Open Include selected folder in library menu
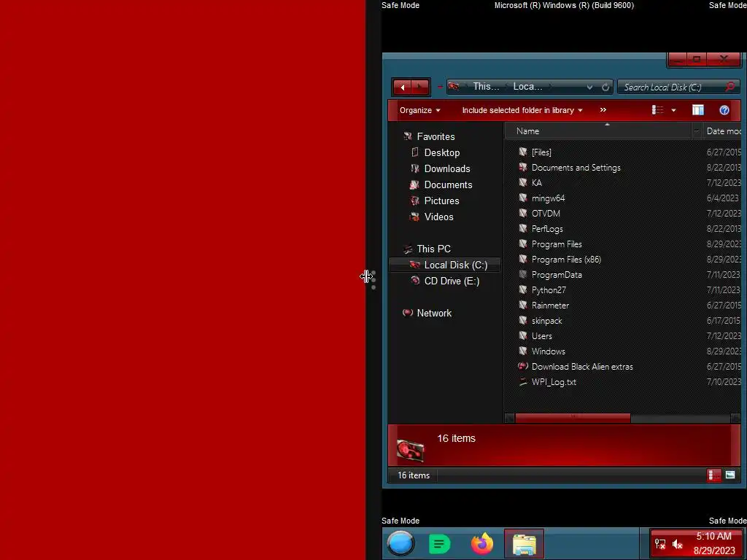 (522, 110)
